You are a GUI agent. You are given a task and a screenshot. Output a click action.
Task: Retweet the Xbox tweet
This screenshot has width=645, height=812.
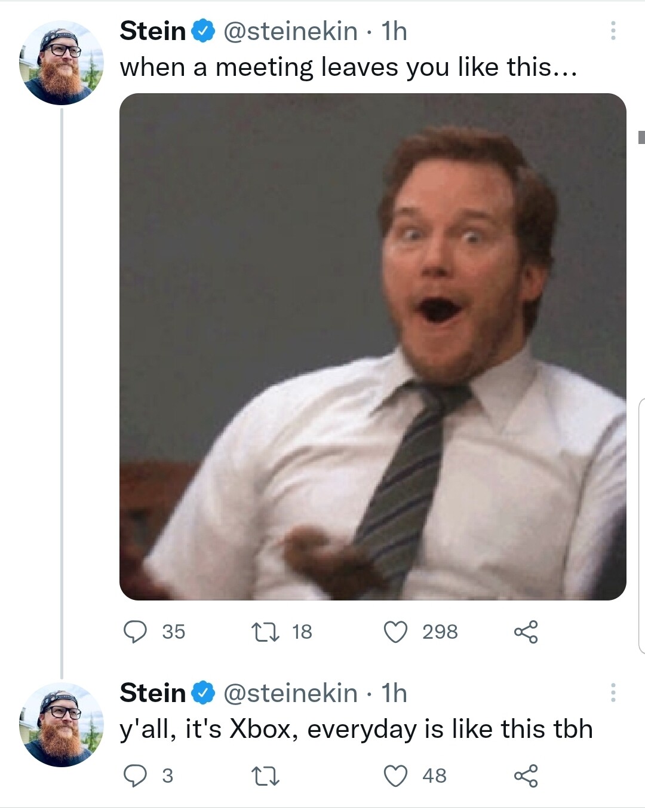pyautogui.click(x=266, y=776)
